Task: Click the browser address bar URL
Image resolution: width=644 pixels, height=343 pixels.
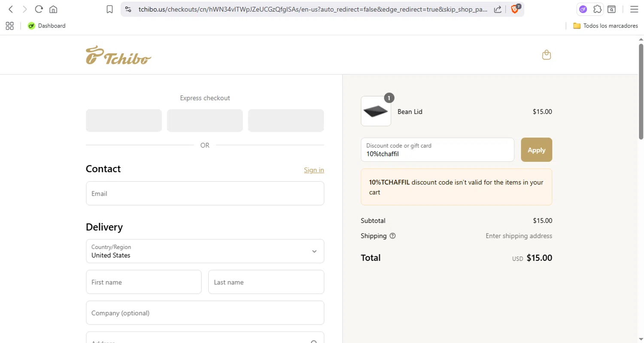Action: coord(313,9)
